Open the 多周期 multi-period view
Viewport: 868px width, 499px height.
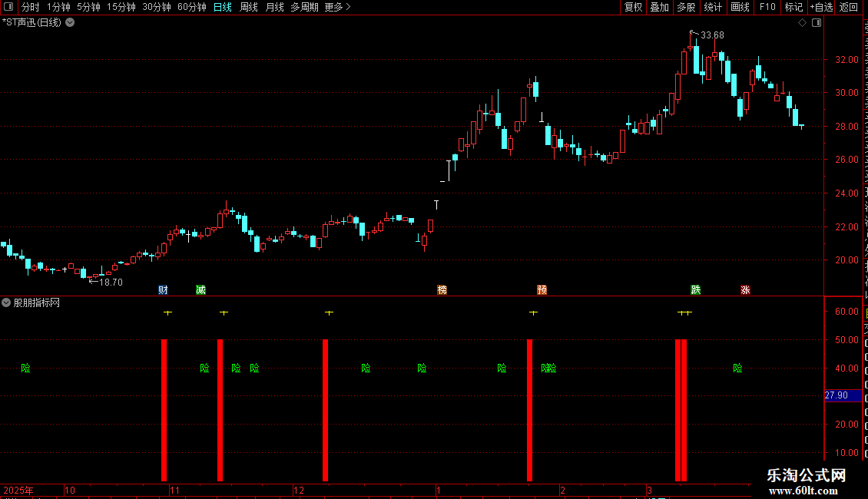[x=304, y=7]
